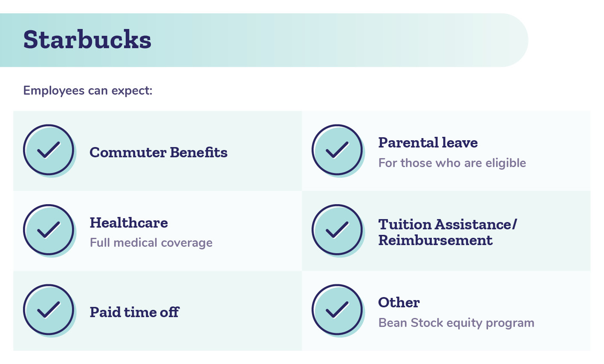Click the checkmark icon beside Parental leave

(x=337, y=150)
